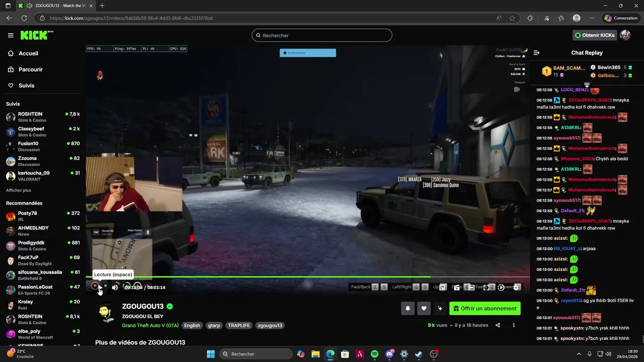Open Krolay Rust channel
This screenshot has height=362, width=644.
coord(43,305)
